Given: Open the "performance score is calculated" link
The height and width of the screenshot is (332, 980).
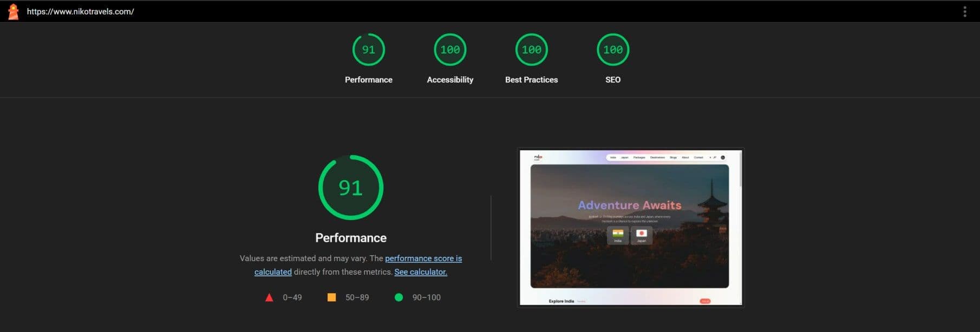Looking at the screenshot, I should coord(423,258).
